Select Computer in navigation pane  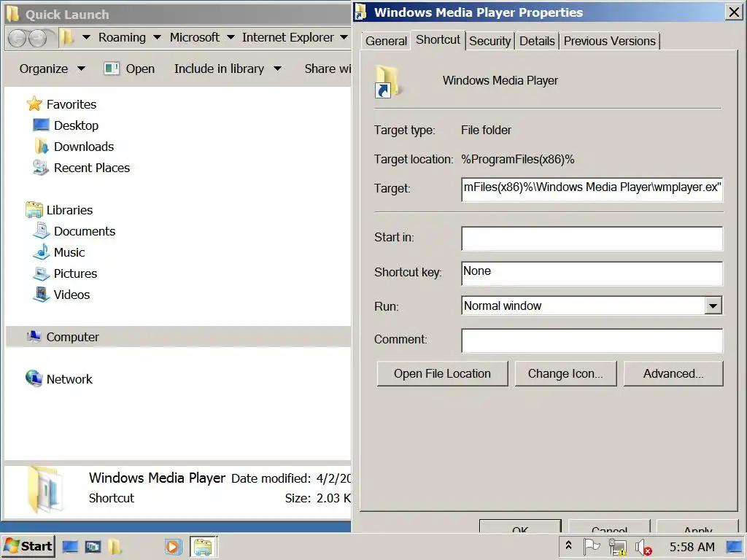click(72, 337)
